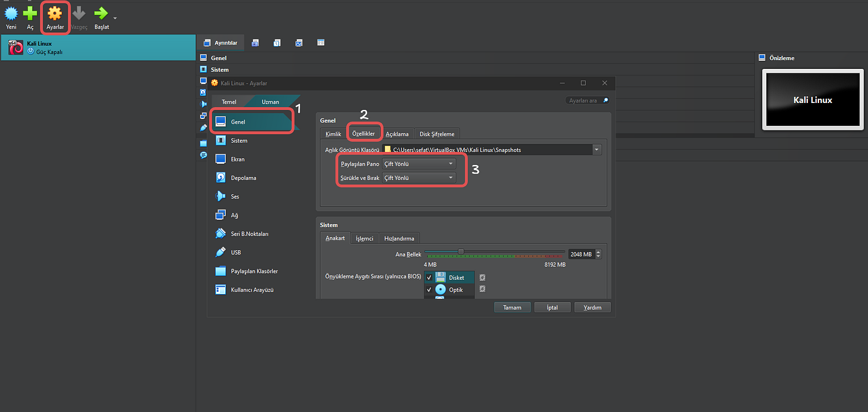
Task: Toggle the Disket boot checkbox
Action: click(x=429, y=278)
